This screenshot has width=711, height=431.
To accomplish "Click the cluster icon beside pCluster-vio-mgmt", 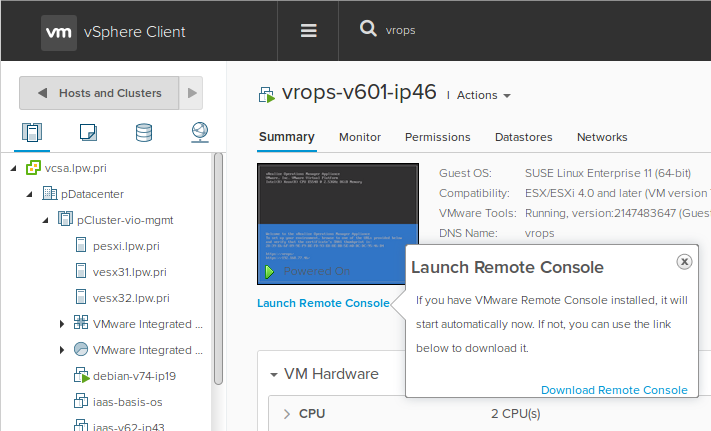I will (x=65, y=219).
